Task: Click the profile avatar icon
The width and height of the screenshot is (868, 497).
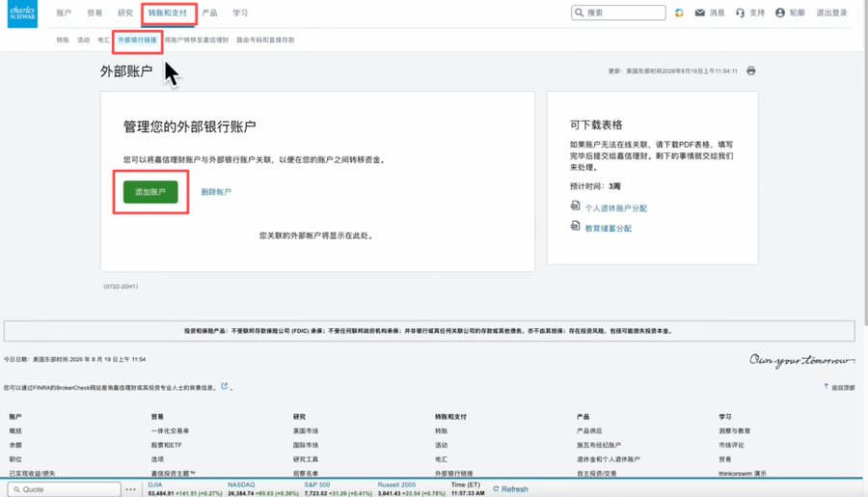Action: tap(780, 13)
